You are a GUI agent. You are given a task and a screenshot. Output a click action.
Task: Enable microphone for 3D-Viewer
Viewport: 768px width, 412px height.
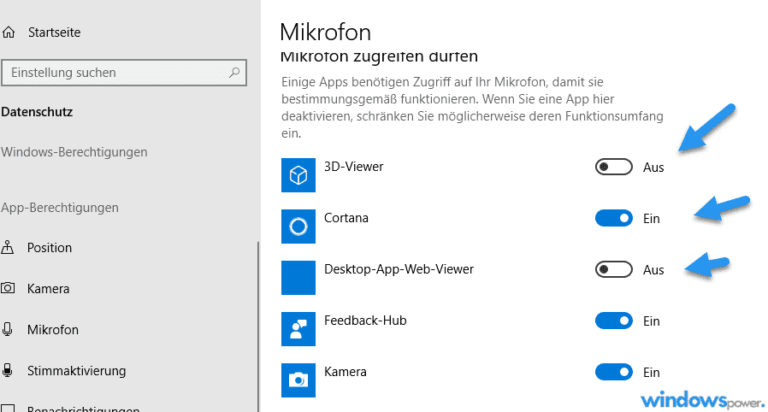click(x=614, y=167)
